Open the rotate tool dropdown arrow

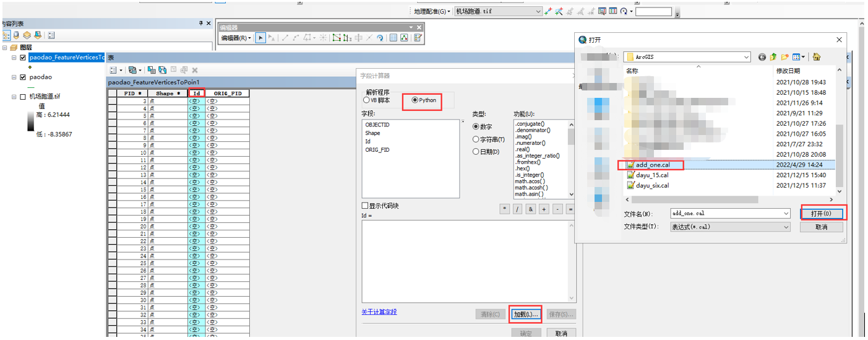coord(632,11)
